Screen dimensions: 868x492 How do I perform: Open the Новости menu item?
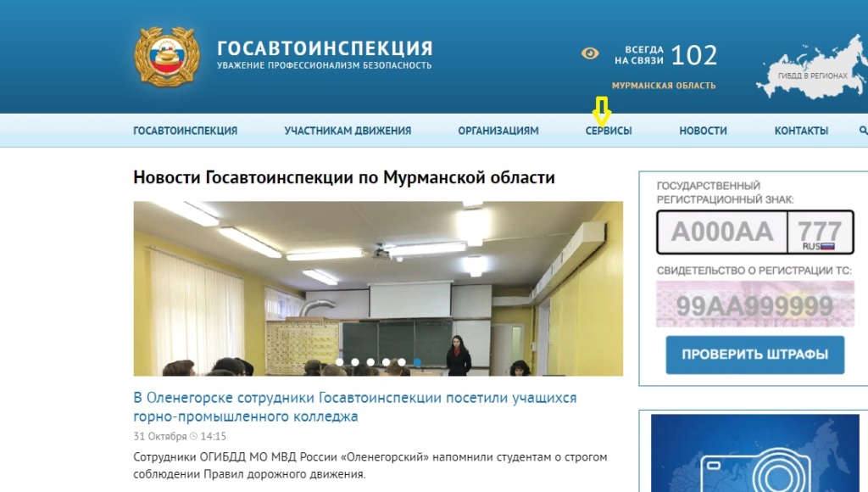tap(703, 131)
